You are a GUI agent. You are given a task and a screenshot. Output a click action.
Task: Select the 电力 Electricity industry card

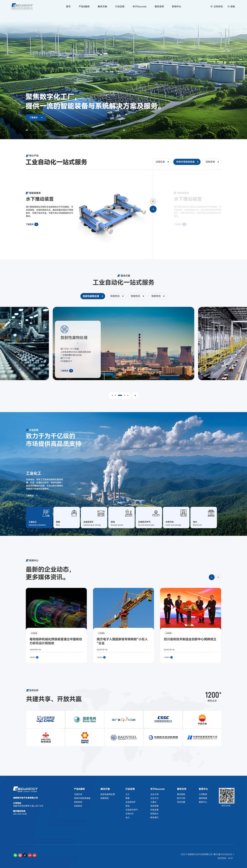tap(204, 517)
